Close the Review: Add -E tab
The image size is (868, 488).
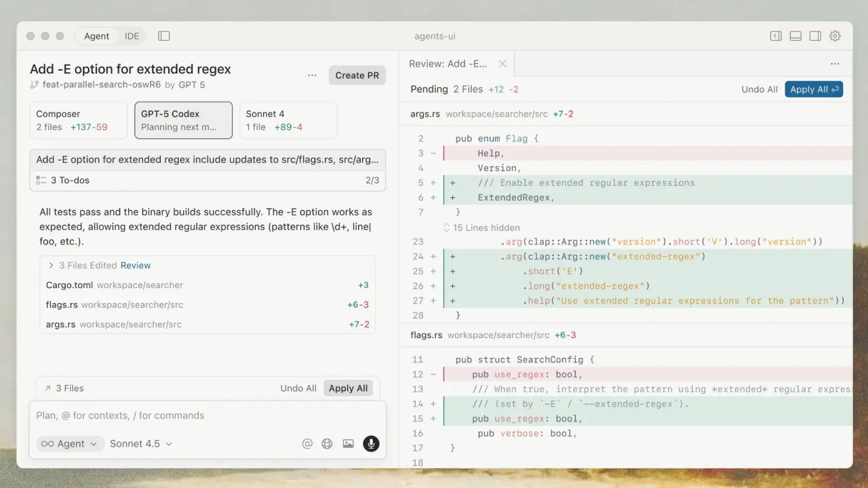502,64
